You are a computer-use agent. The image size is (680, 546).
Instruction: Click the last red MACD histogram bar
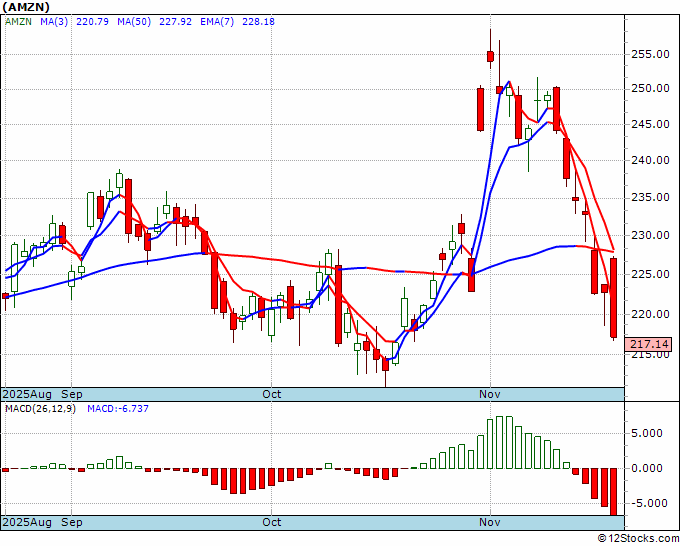tap(614, 492)
